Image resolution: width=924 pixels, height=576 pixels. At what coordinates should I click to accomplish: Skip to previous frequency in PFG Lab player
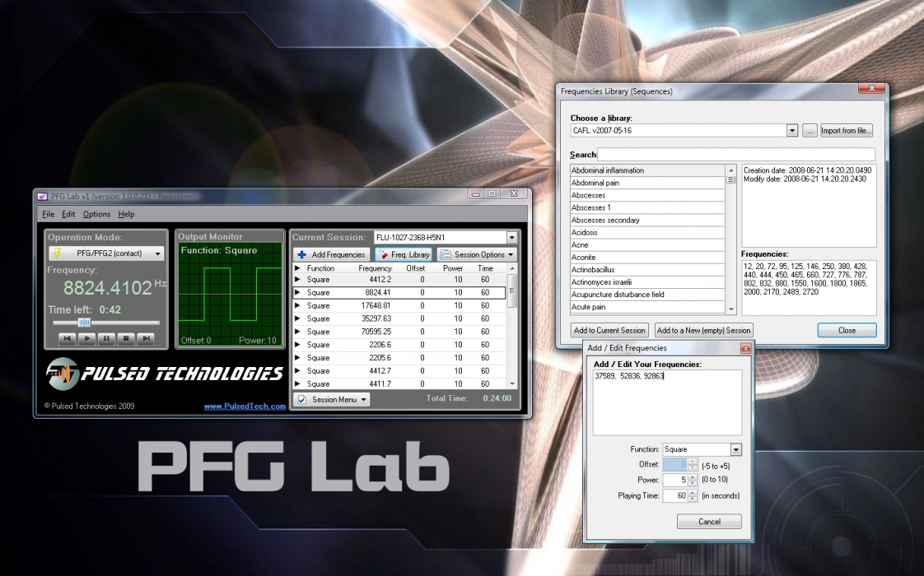(x=68, y=338)
